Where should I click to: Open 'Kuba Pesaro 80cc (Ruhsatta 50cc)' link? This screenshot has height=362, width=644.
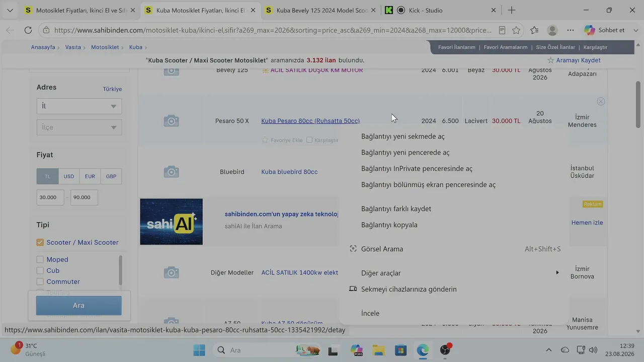[x=310, y=121]
